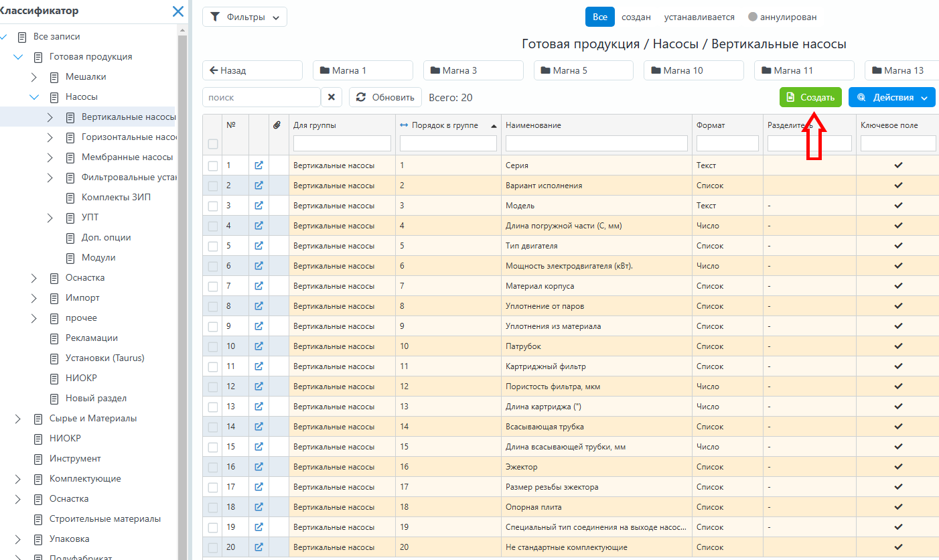Tick the checkbox for row 3
The image size is (939, 560).
[x=213, y=206]
